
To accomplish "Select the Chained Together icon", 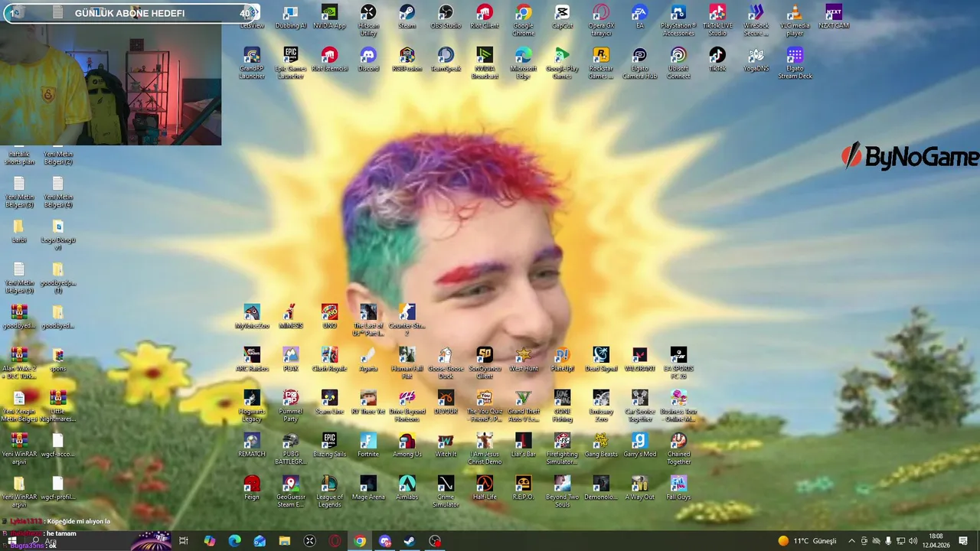I will click(x=678, y=449).
